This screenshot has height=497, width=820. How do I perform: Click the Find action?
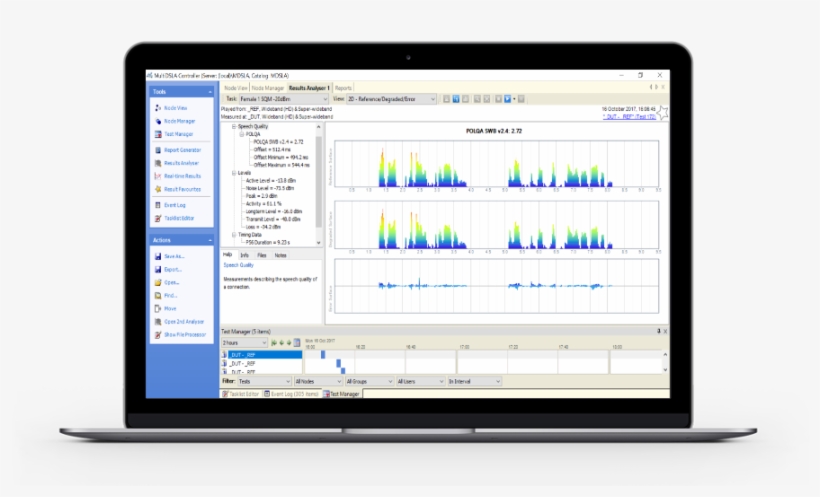(170, 296)
